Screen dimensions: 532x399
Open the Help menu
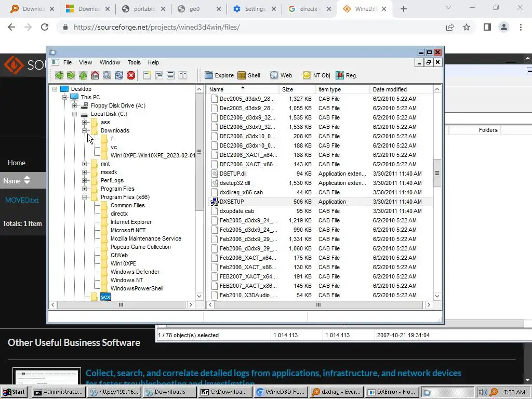(x=153, y=62)
